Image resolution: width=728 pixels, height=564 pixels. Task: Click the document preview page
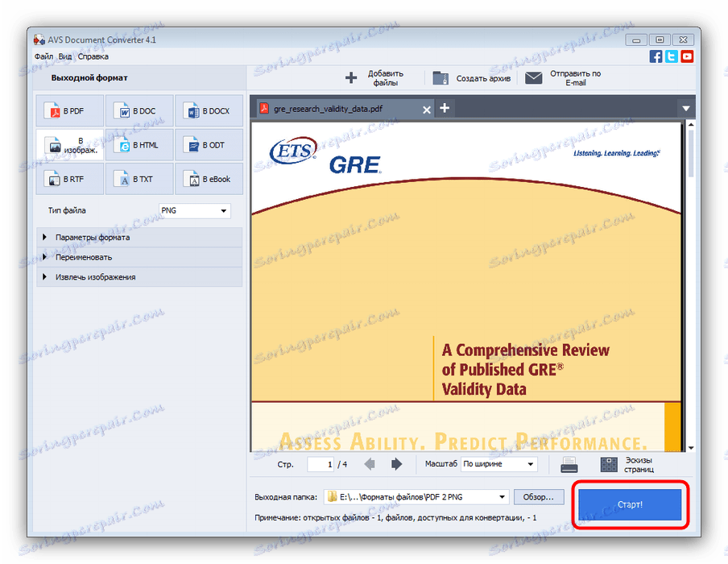coord(466,287)
